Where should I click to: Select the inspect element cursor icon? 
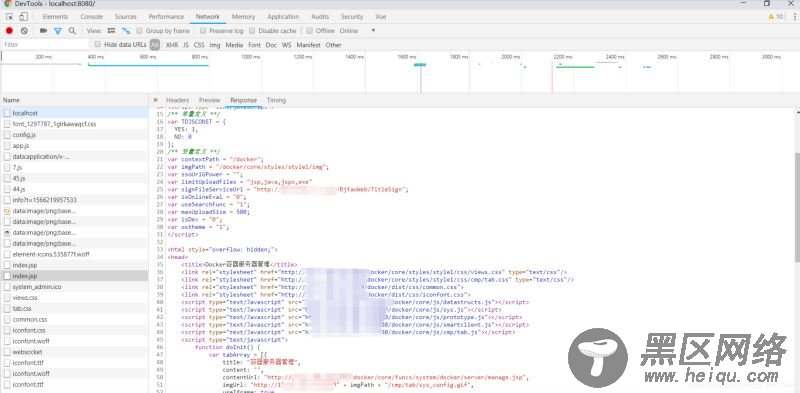click(x=10, y=17)
